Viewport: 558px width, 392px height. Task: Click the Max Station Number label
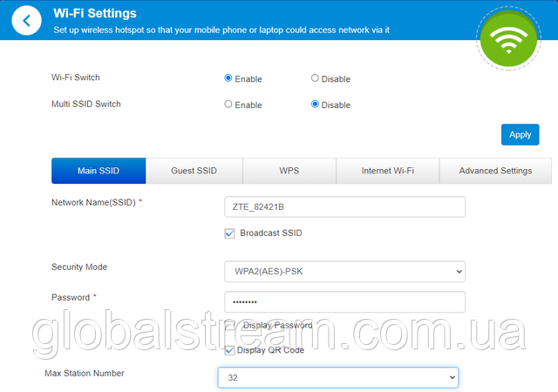click(x=85, y=373)
